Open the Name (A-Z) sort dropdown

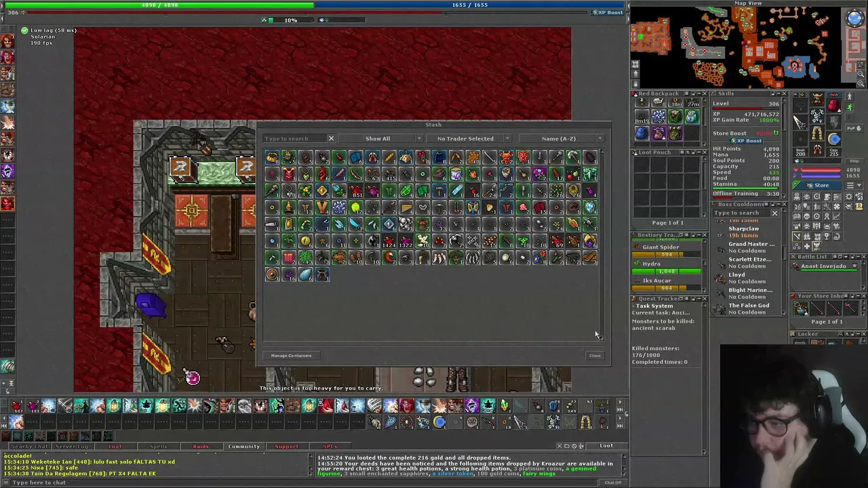pos(561,138)
